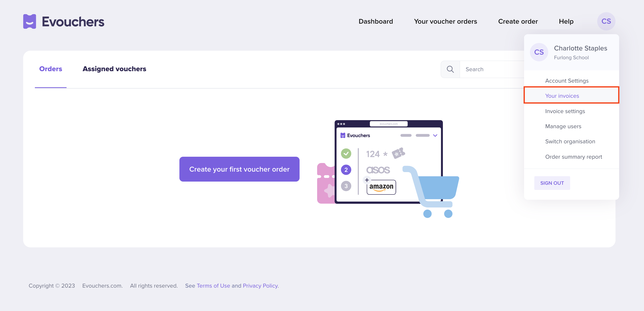Screen dimensions: 644x311
Task: Click Create your first voucher order
Action: [x=239, y=169]
